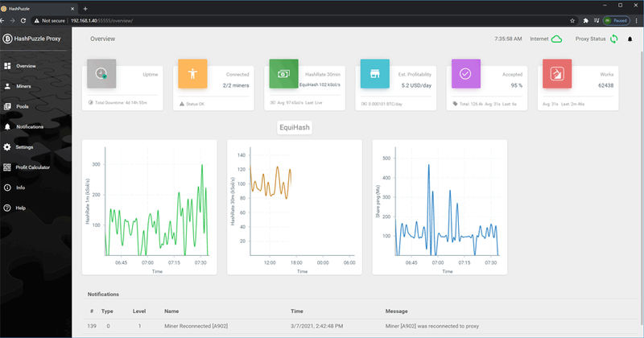This screenshot has width=644, height=338.
Task: Click the sidebar Notifications bell icon
Action: coord(7,126)
